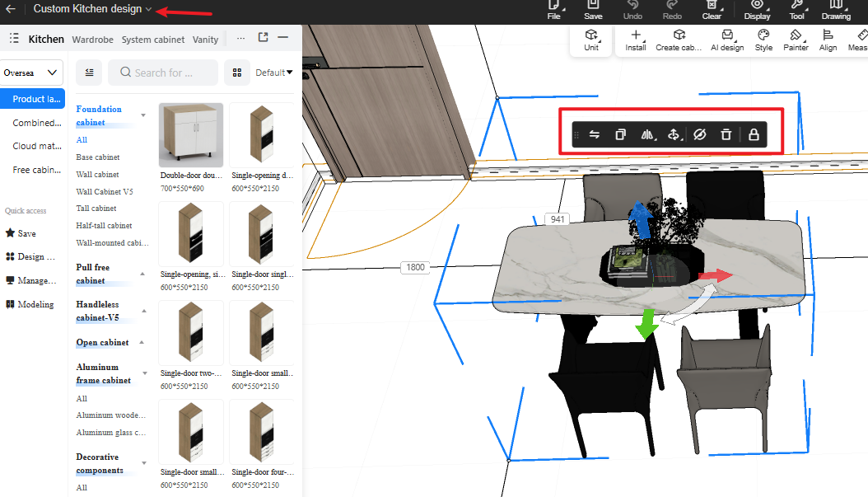Click the mirror flip icon in floating toolbar
Screen dimensions: 868x497
646,134
